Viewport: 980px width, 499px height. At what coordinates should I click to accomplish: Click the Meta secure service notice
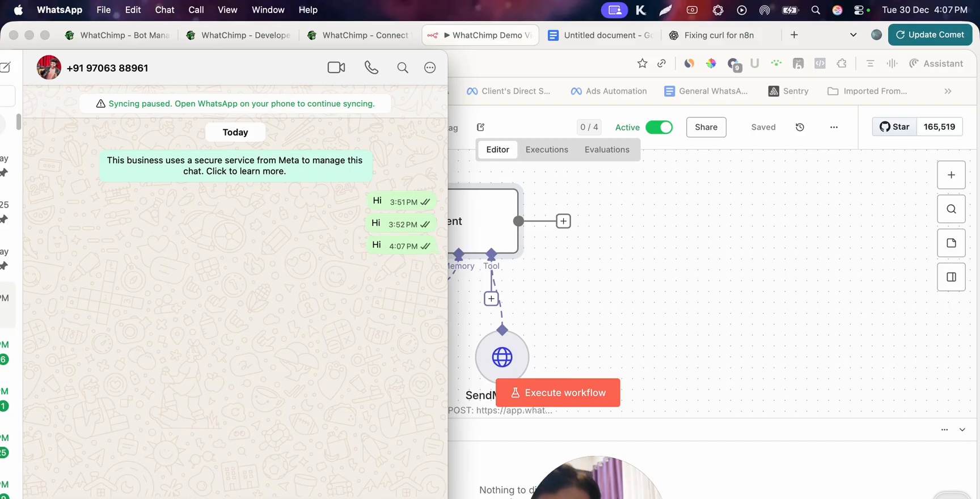point(235,166)
